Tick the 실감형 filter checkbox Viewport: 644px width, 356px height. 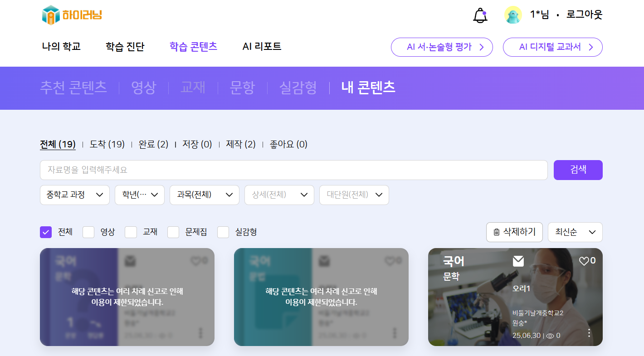click(223, 232)
